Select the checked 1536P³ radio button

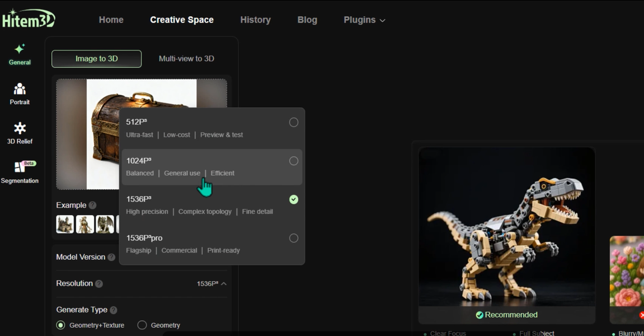pyautogui.click(x=294, y=199)
